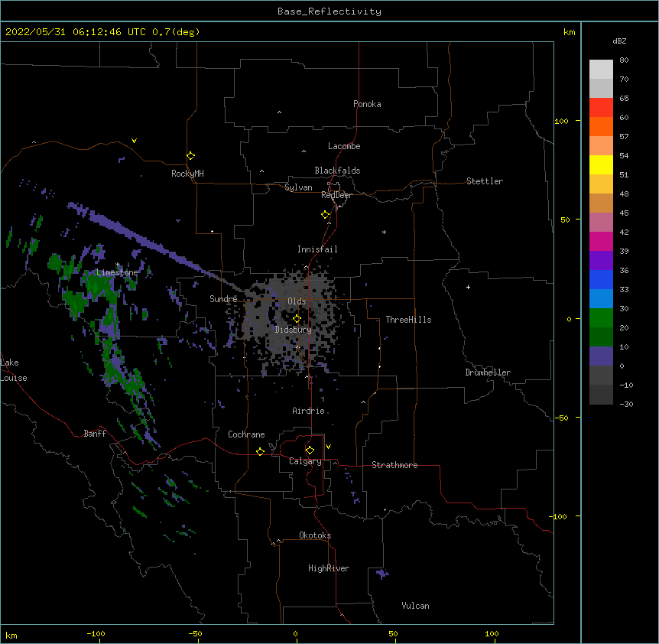Click the Lake Louise label

pyautogui.click(x=14, y=370)
